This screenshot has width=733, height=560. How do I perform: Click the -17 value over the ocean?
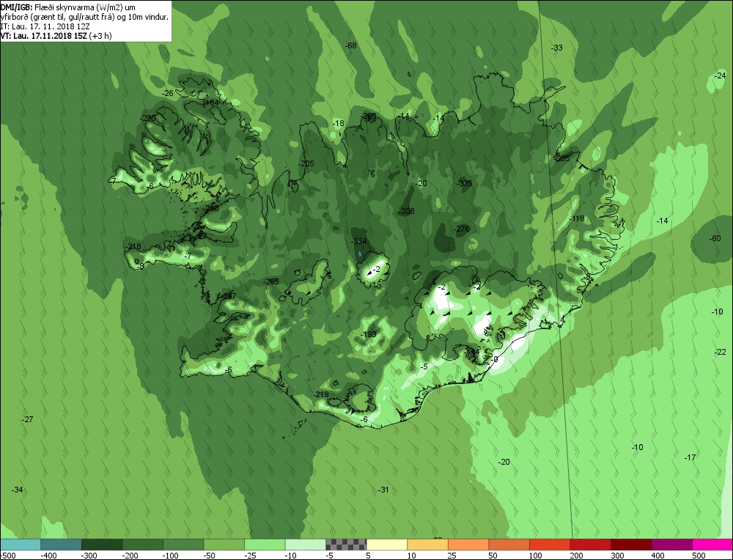(x=690, y=457)
